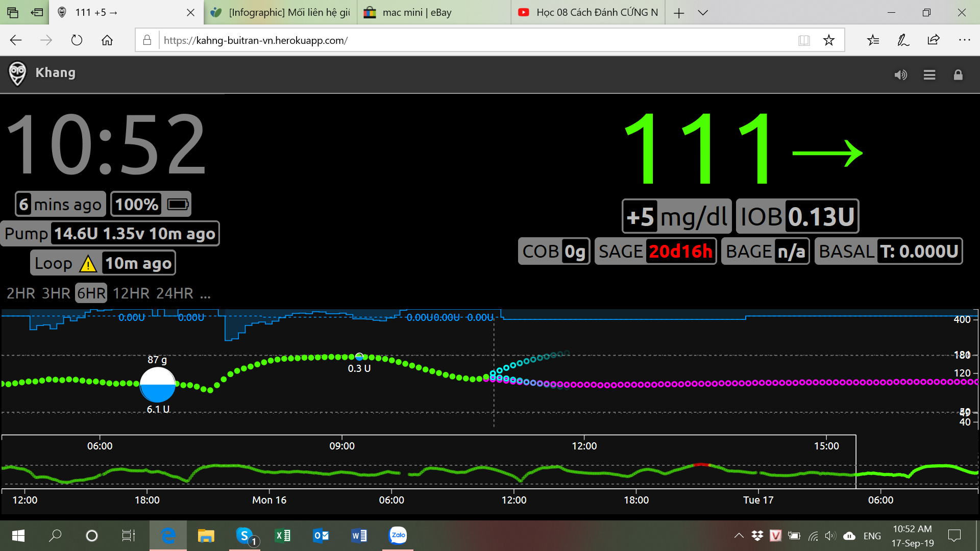Switch ENG input language
Viewport: 980px width, 551px height.
[872, 536]
